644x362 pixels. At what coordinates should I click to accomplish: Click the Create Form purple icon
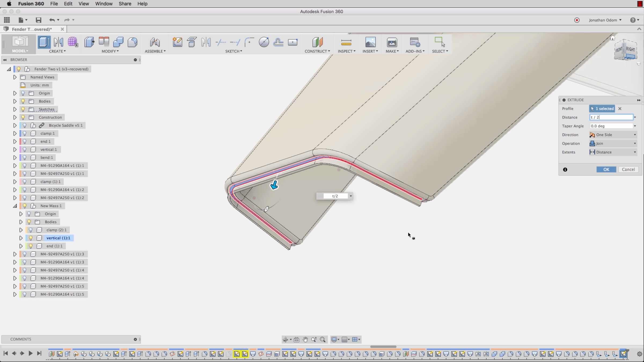pos(73,42)
